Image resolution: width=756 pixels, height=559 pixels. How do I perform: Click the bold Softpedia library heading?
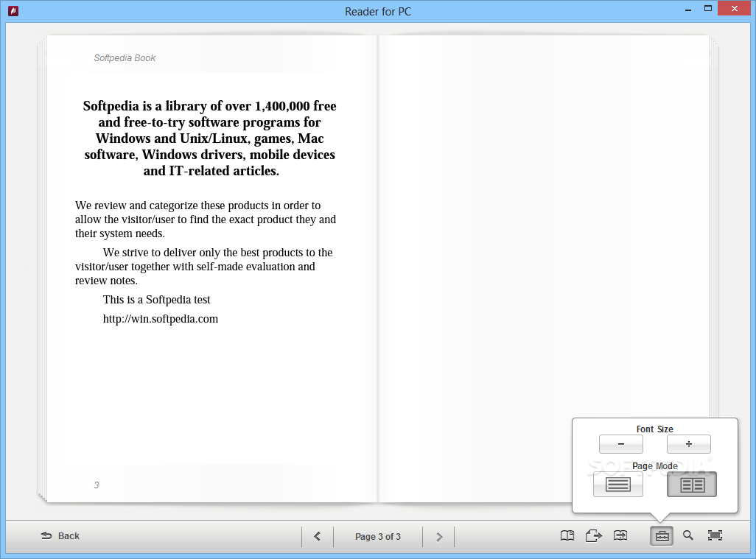[x=210, y=138]
